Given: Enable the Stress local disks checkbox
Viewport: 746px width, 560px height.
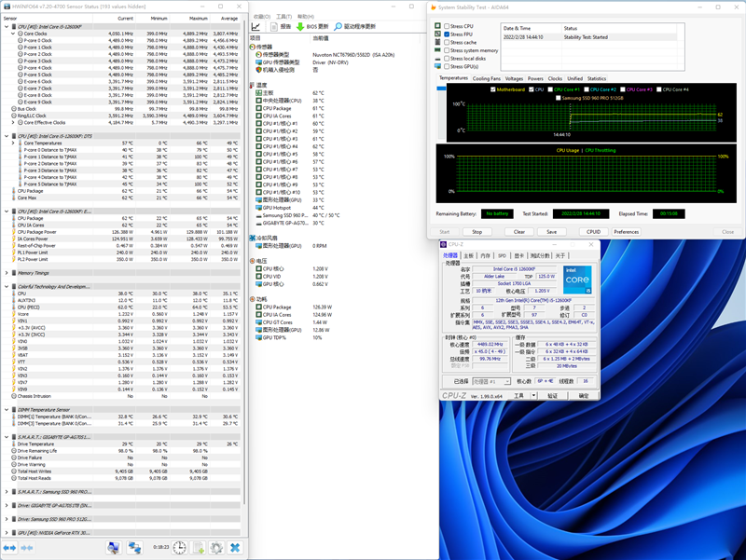Looking at the screenshot, I should (447, 59).
